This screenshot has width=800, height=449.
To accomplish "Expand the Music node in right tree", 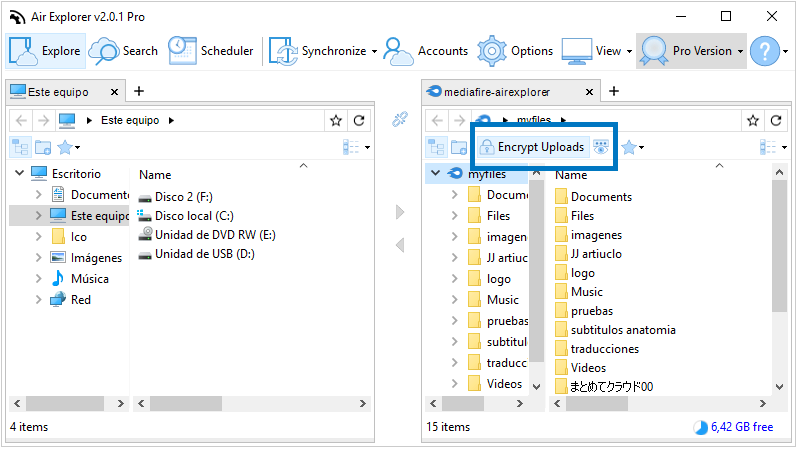I will coord(455,300).
